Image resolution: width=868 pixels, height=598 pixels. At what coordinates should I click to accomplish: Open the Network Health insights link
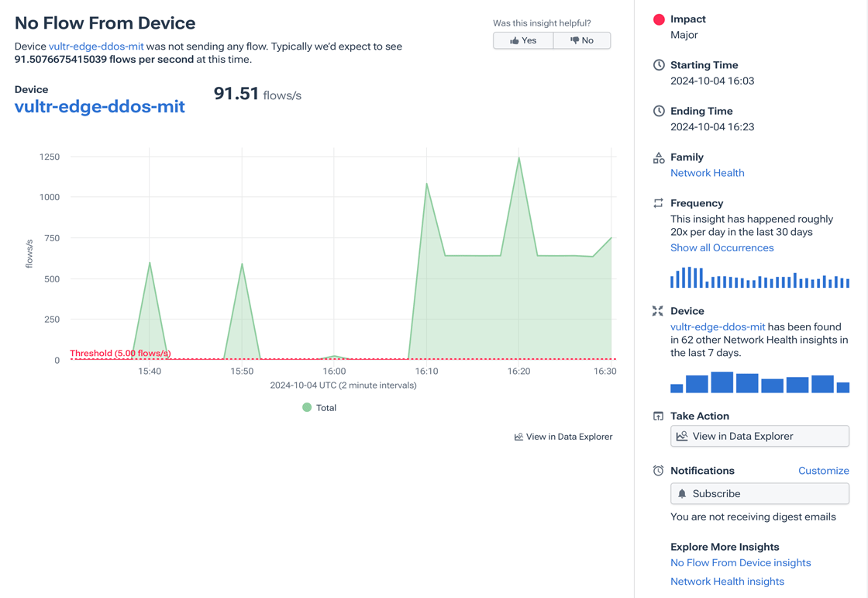click(x=727, y=582)
